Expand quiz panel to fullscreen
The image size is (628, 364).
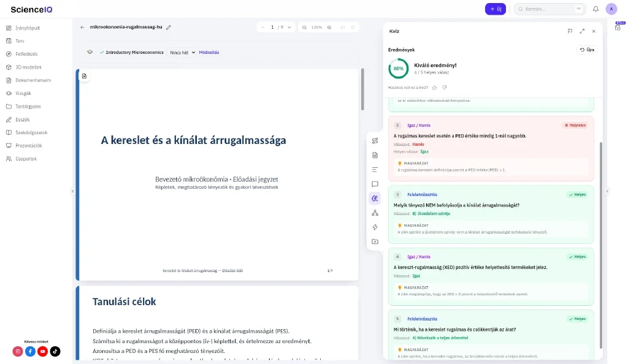[582, 31]
